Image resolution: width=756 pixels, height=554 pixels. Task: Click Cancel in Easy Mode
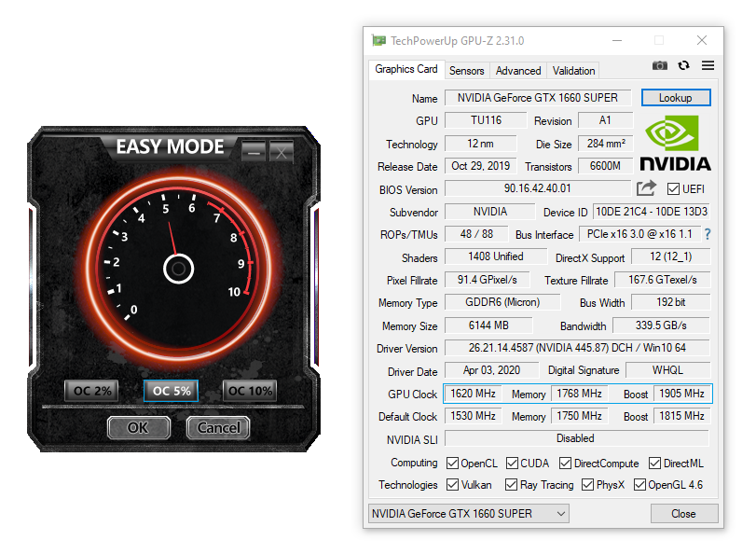[x=218, y=427]
